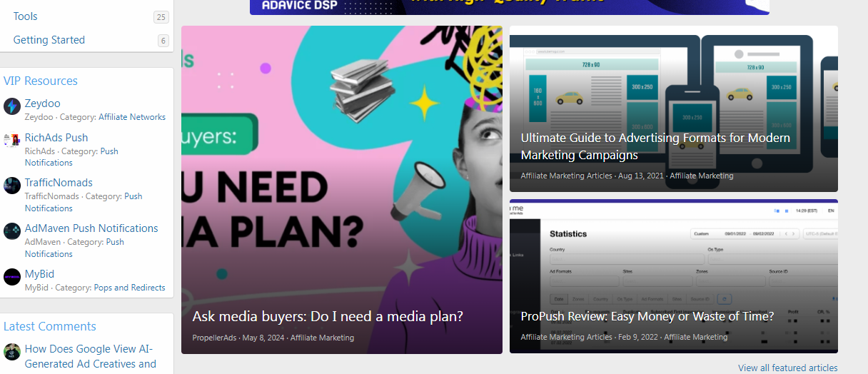Open Push Notifications category under AdMaven

[x=74, y=248]
